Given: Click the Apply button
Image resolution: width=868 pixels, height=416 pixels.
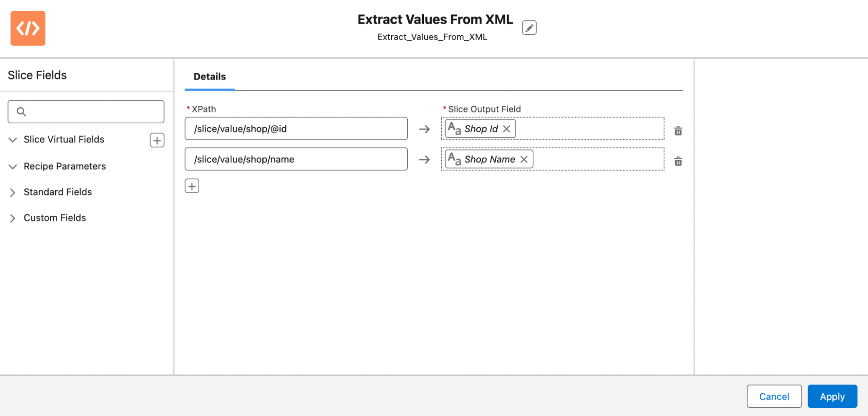Looking at the screenshot, I should (x=832, y=396).
